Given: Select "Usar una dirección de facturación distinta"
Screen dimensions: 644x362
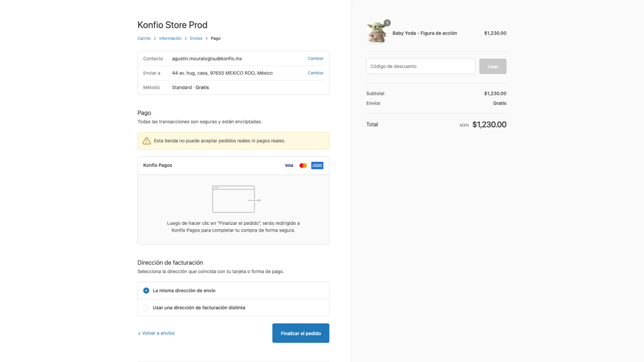Looking at the screenshot, I should (x=146, y=308).
